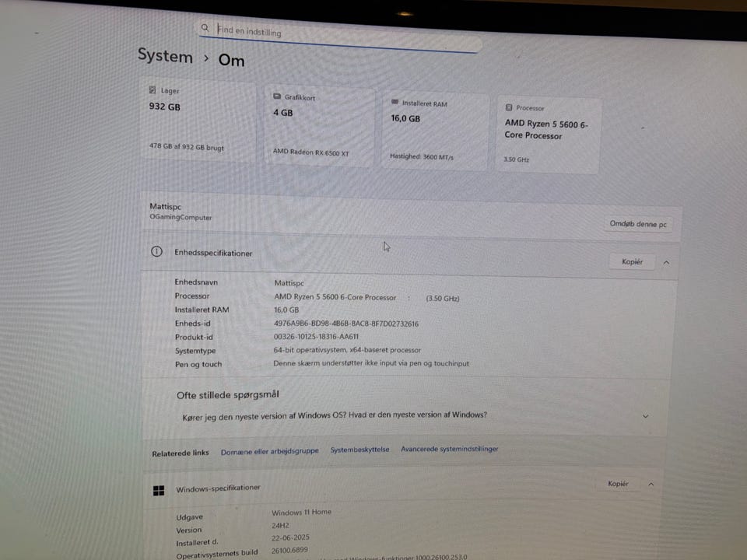This screenshot has height=560, width=747.
Task: Click the FAQ dropdown chevron
Action: (646, 416)
